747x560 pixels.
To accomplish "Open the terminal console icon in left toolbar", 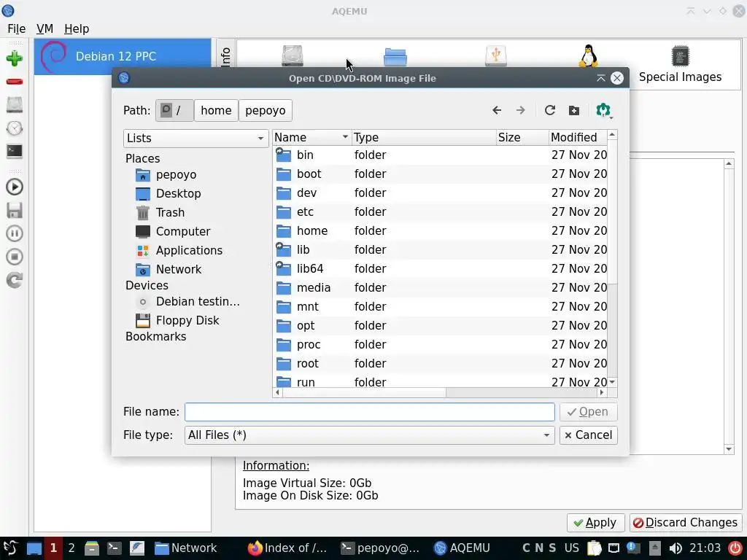I will point(15,152).
